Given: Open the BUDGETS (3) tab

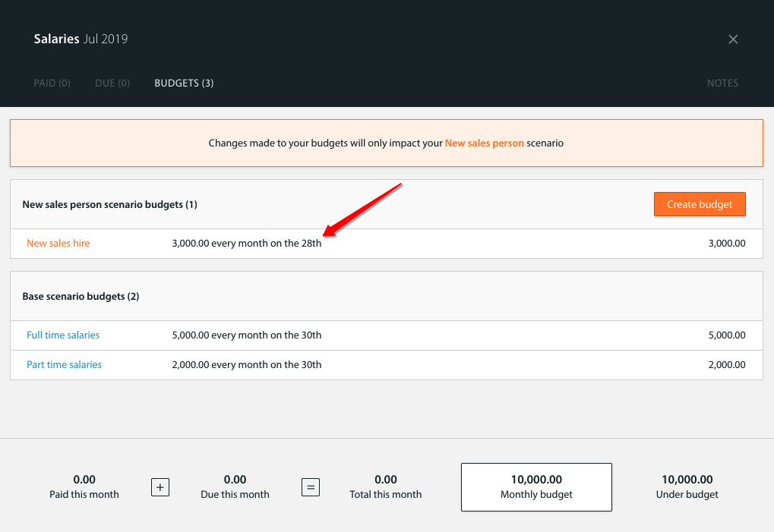Looking at the screenshot, I should (x=183, y=83).
